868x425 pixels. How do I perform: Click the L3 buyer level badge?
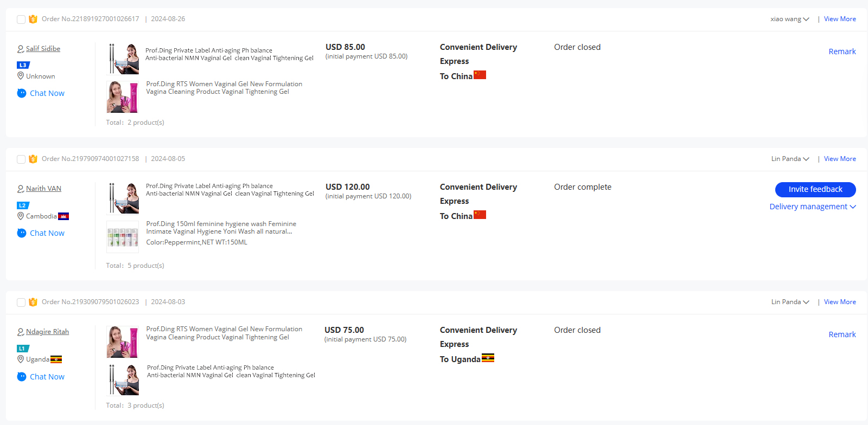[23, 65]
